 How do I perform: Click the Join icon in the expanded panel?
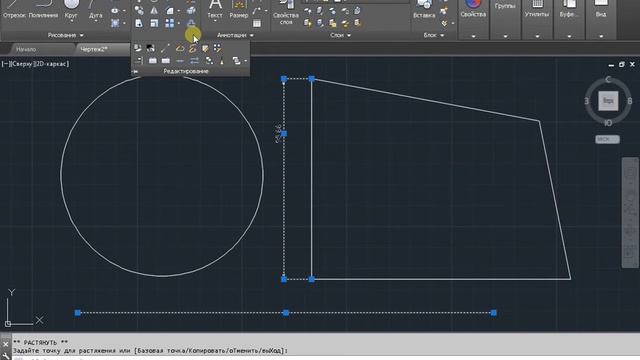[x=180, y=61]
